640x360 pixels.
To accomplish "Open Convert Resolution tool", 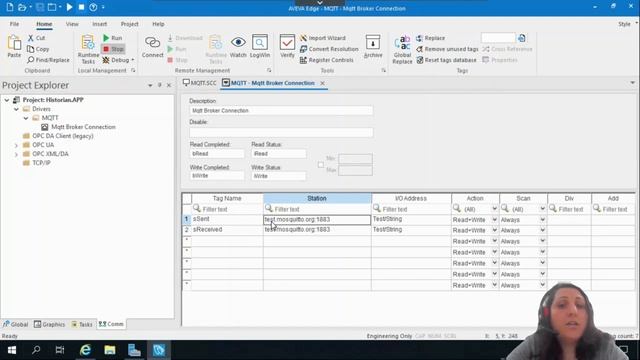I will coord(329,49).
